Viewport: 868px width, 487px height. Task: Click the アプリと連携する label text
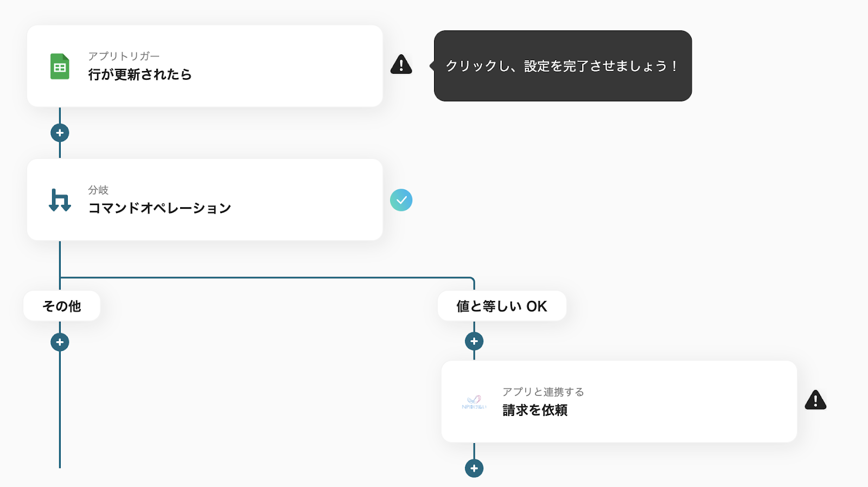point(543,392)
